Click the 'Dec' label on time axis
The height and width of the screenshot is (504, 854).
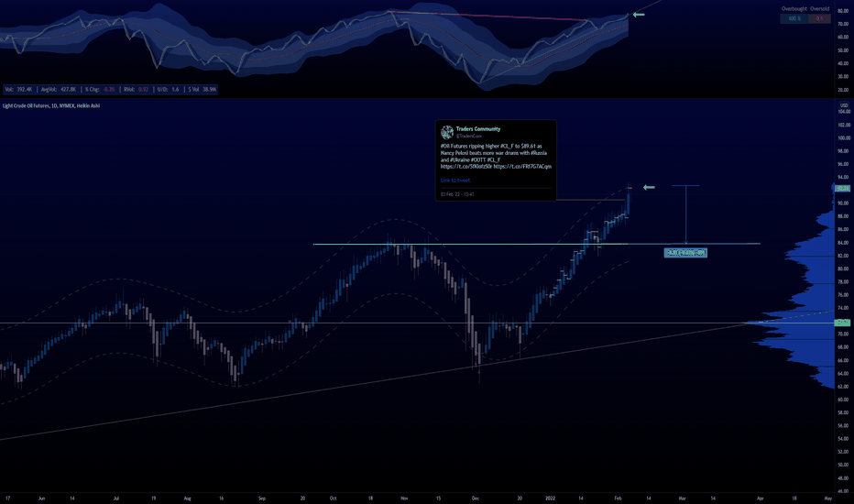(476, 498)
